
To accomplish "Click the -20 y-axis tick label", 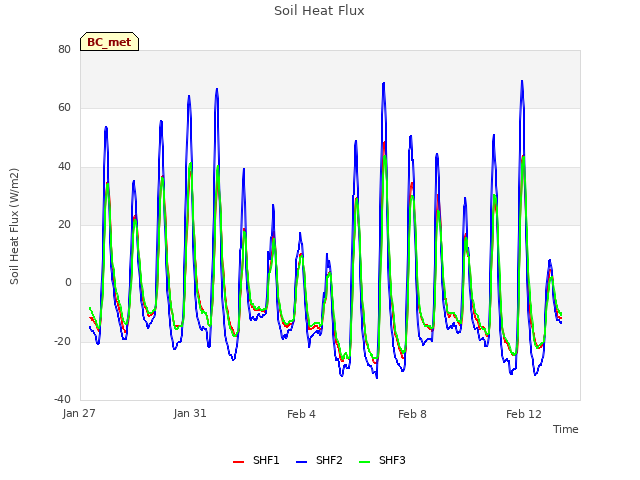I will click(63, 341).
